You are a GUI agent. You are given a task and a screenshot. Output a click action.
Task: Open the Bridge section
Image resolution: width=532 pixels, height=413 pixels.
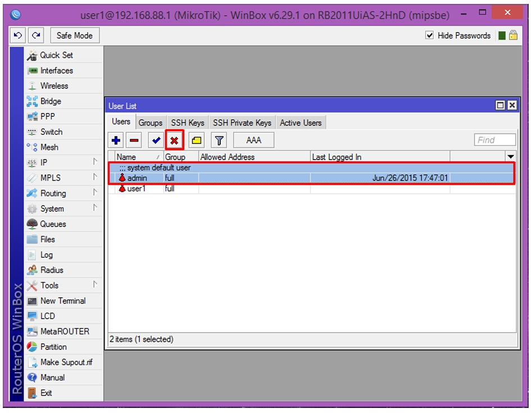[64, 101]
